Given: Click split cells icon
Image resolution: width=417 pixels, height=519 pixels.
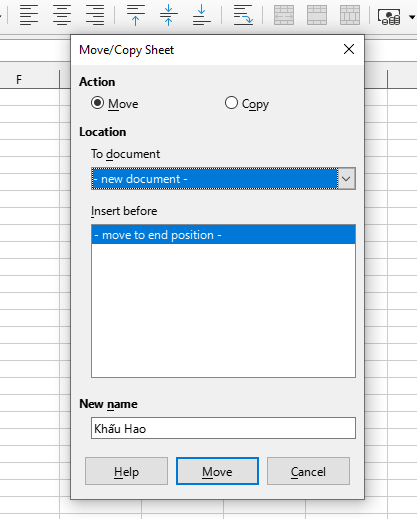Looking at the screenshot, I should [x=350, y=15].
